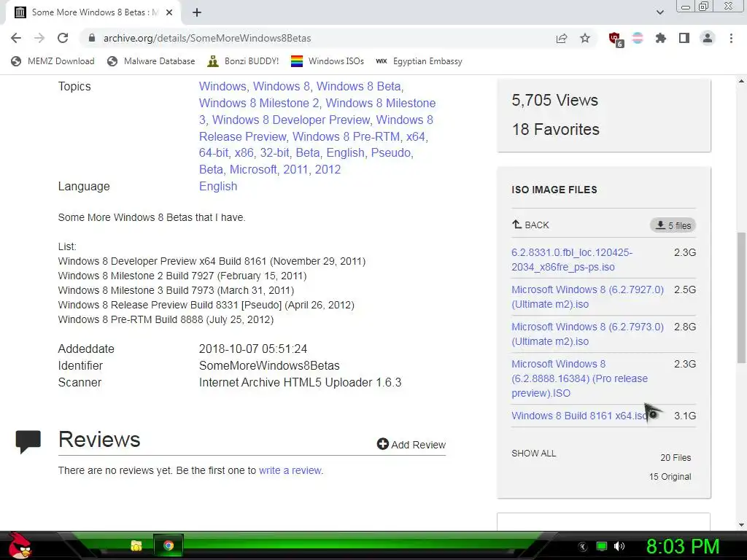The width and height of the screenshot is (747, 560).
Task: Click the Add Review button
Action: [411, 444]
